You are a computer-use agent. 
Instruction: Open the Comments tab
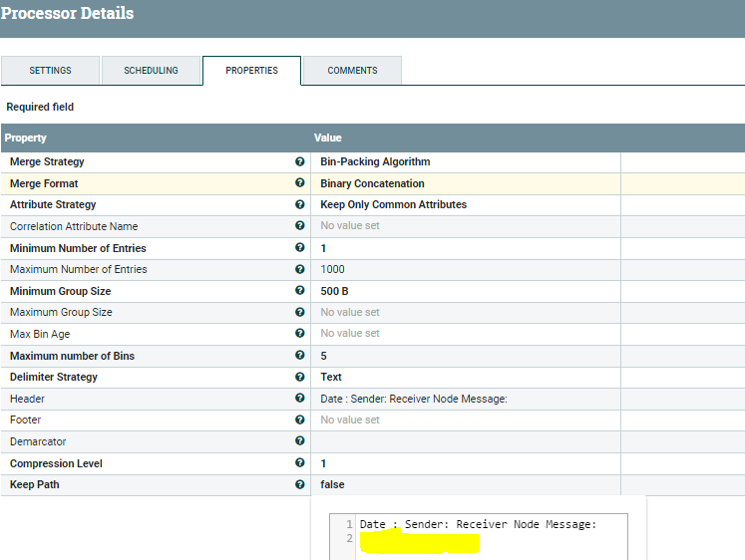[x=352, y=71]
